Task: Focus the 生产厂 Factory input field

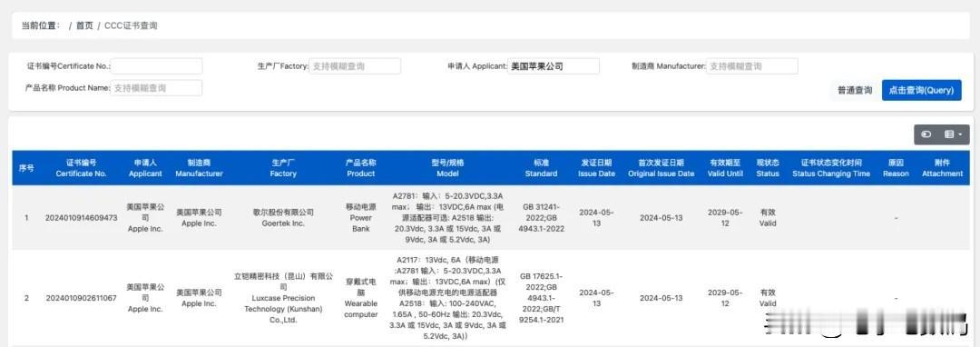Action: 355,65
